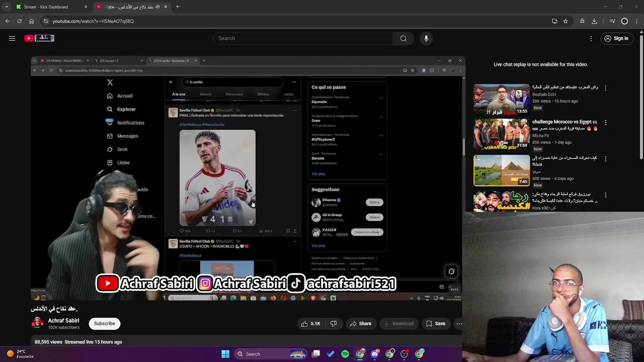
Task: Click the youtube.com address bar URL
Action: tap(93, 21)
